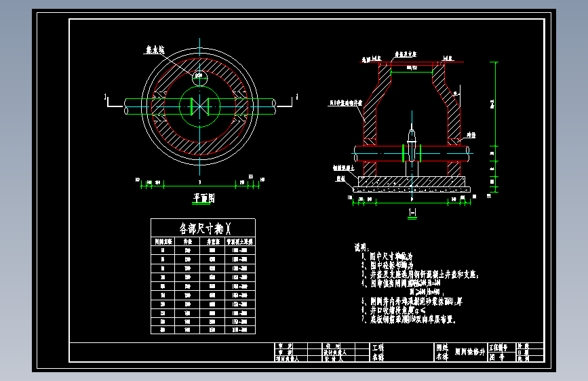The width and height of the screenshot is (588, 381).
Task: Click the 1-1 section view title
Action: point(412,213)
